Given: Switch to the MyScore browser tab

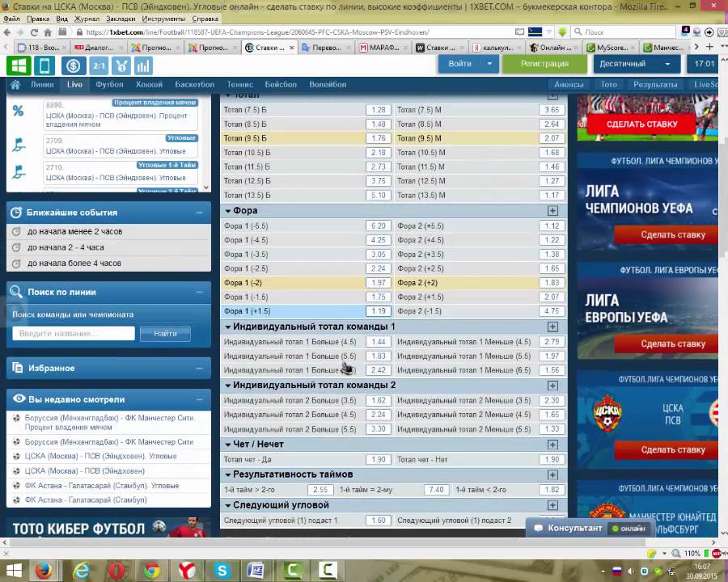Looking at the screenshot, I should [x=612, y=48].
